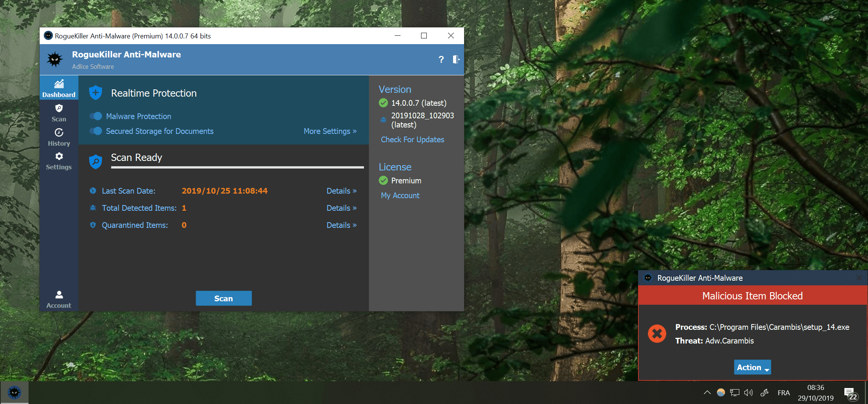Go to the Settings sidebar tab
Image resolution: width=868 pixels, height=404 pixels.
tap(59, 161)
